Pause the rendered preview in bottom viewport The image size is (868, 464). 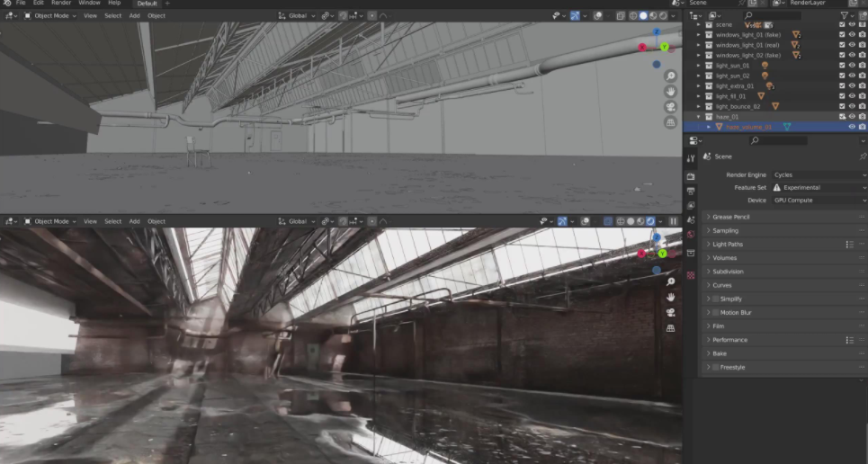[674, 221]
